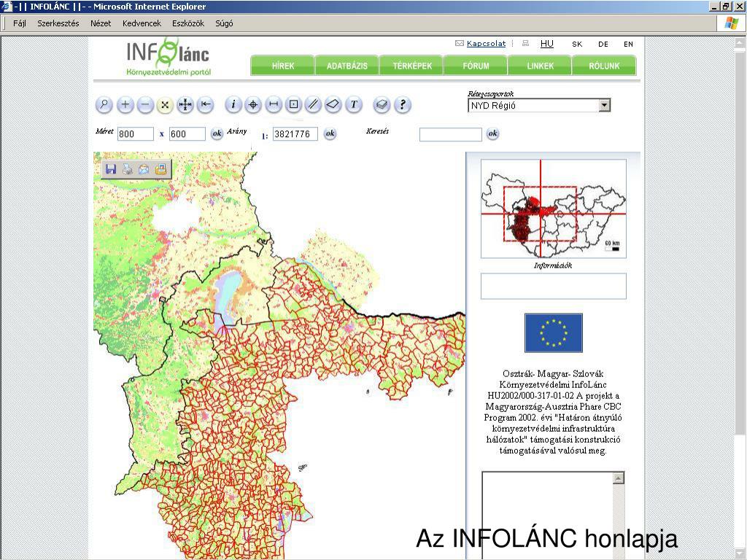
Task: Click the Internet Explorer title bar icon
Action: coord(6,7)
